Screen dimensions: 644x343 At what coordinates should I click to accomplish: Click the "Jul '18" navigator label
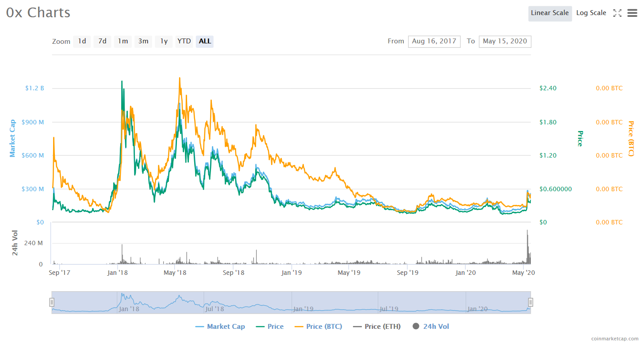(215, 309)
